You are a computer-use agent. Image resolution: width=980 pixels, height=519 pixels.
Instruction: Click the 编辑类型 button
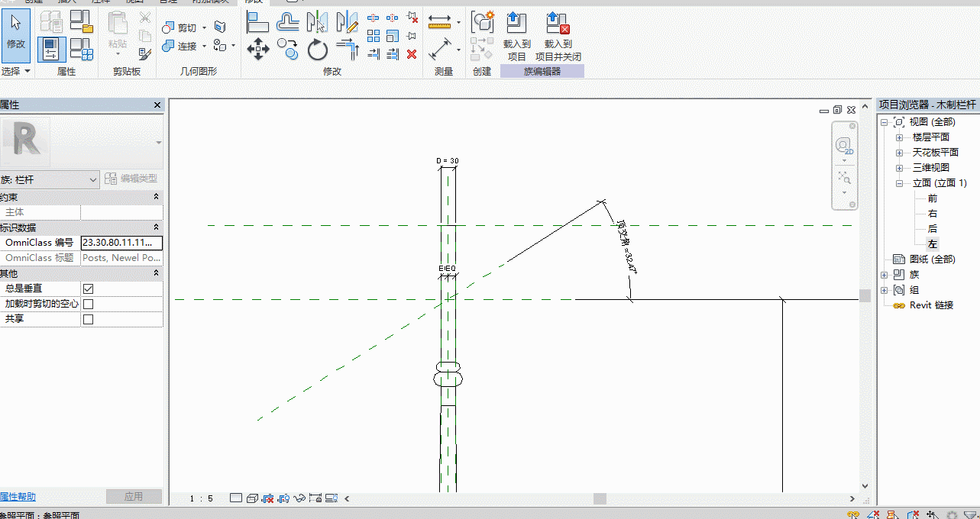[132, 179]
